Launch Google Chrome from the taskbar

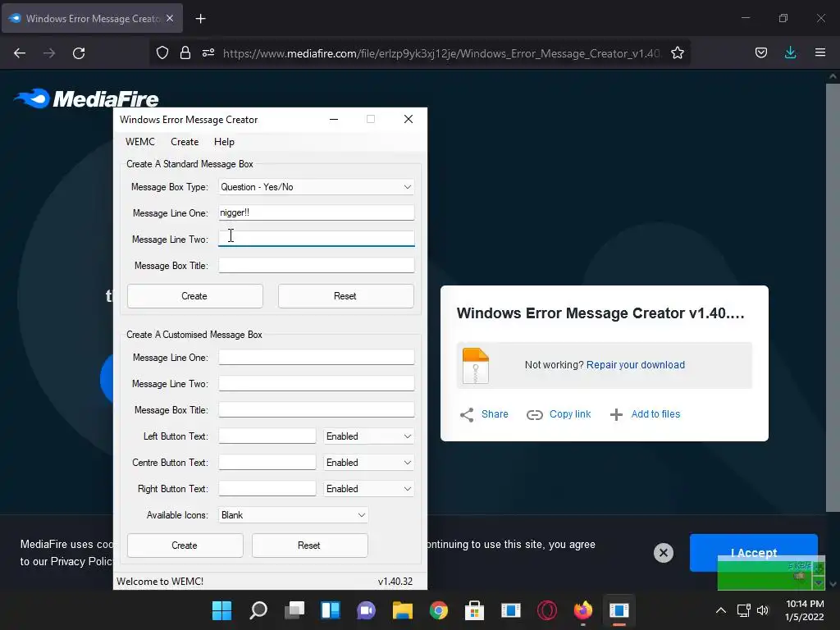[x=439, y=610]
